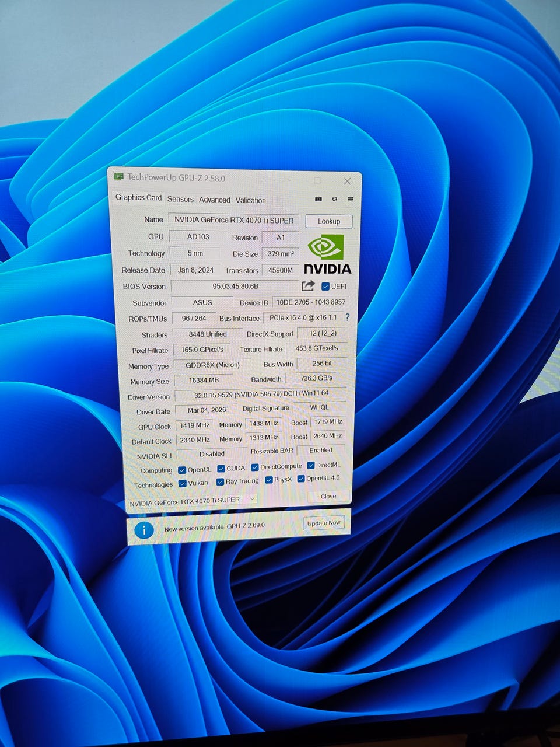The height and width of the screenshot is (747, 560).
Task: Click the Bus Width value 256 bit
Action: [322, 363]
